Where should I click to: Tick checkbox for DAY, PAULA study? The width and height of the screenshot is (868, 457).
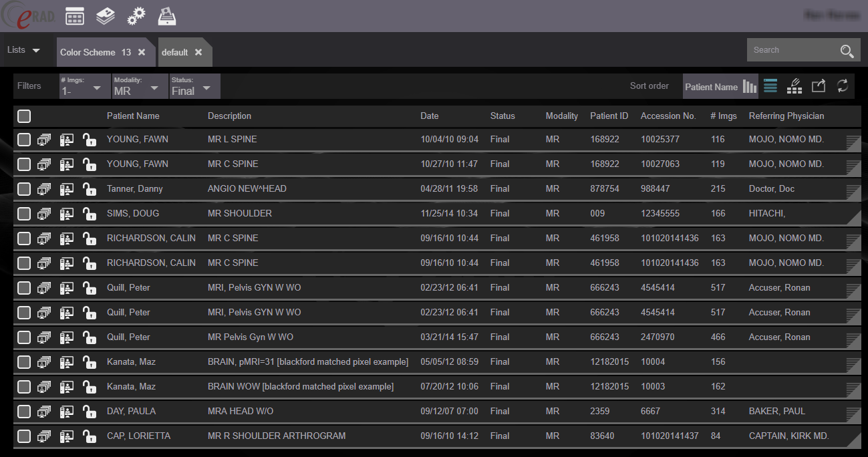(x=24, y=412)
